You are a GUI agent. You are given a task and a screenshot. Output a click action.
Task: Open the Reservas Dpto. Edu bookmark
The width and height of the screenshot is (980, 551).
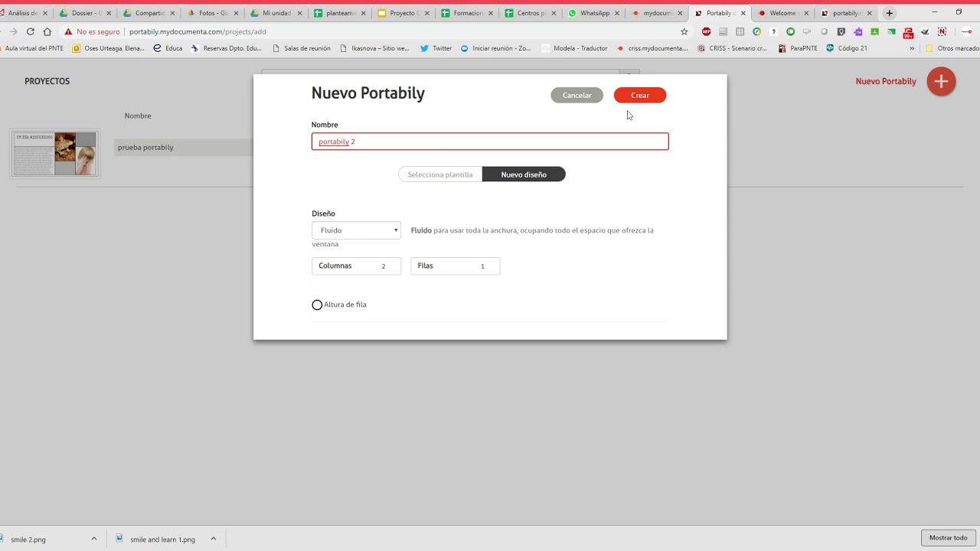227,48
